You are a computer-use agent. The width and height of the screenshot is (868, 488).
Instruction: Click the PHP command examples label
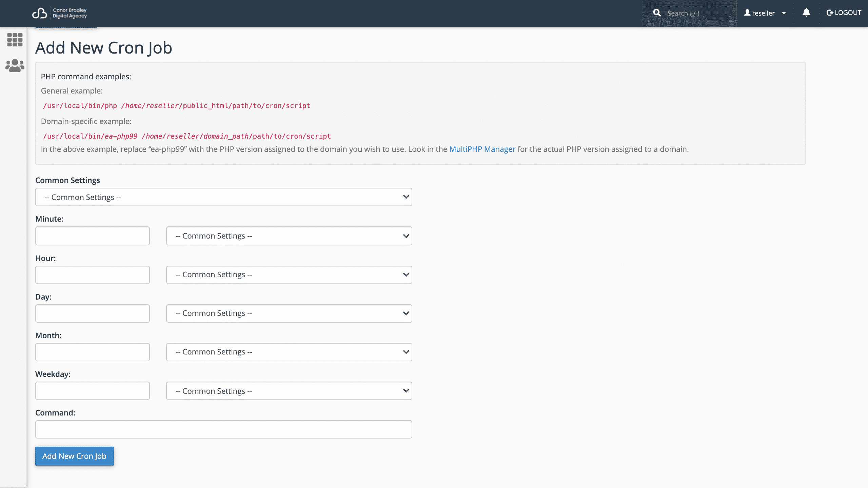click(86, 77)
